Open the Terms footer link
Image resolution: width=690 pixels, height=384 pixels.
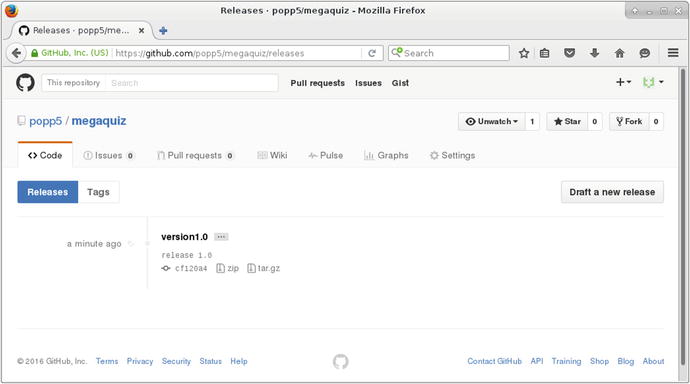tap(107, 361)
